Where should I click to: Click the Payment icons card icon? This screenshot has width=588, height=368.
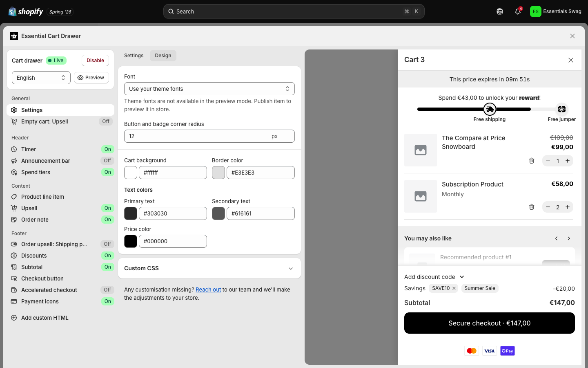pyautogui.click(x=14, y=301)
